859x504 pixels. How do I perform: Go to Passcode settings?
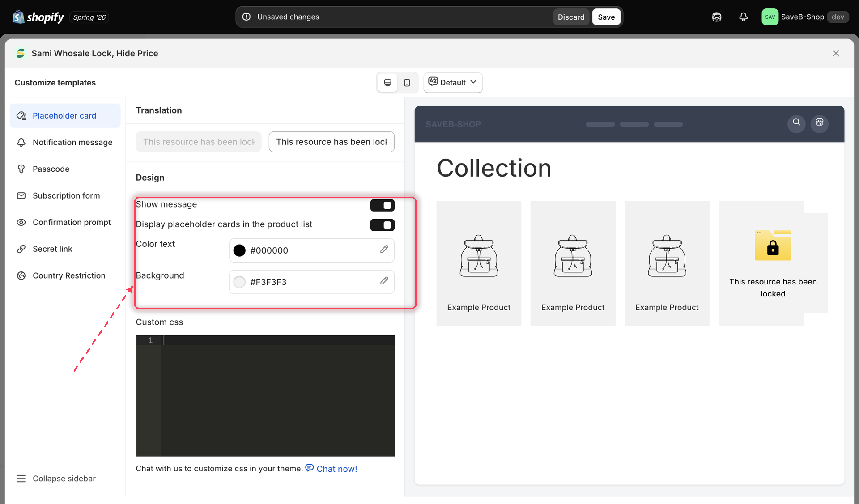pyautogui.click(x=65, y=169)
